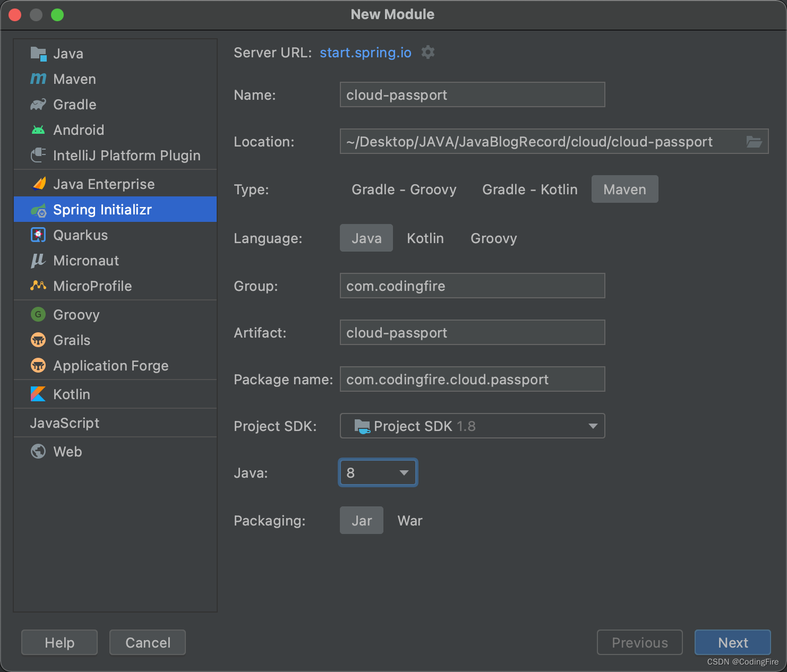Click the Next button

[732, 643]
